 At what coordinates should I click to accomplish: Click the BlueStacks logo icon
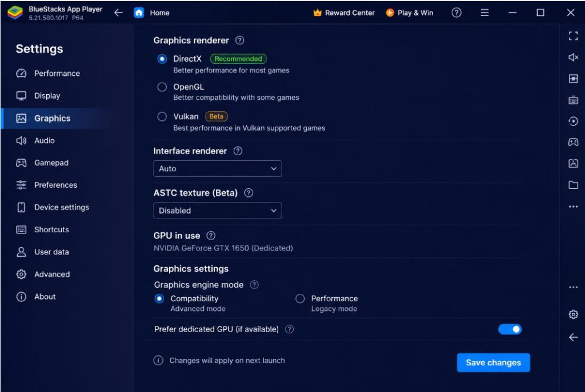coord(15,13)
